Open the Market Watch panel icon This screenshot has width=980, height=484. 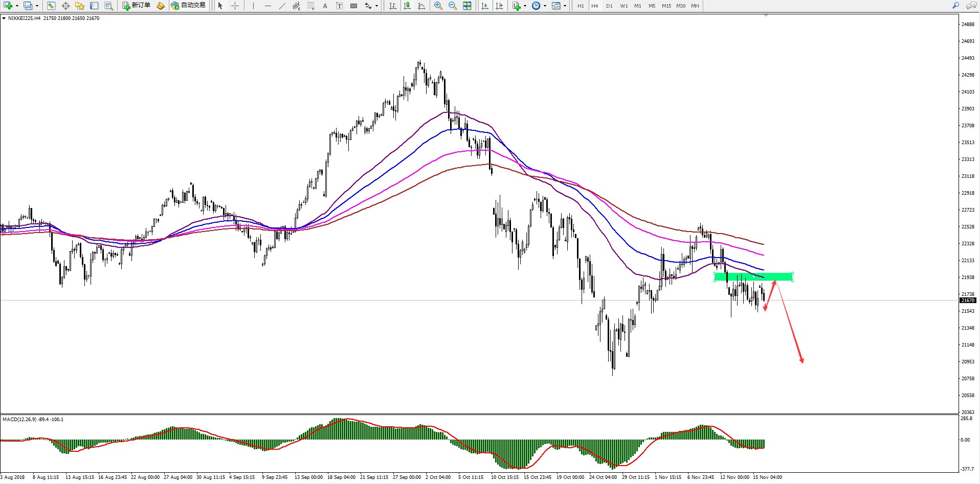51,6
